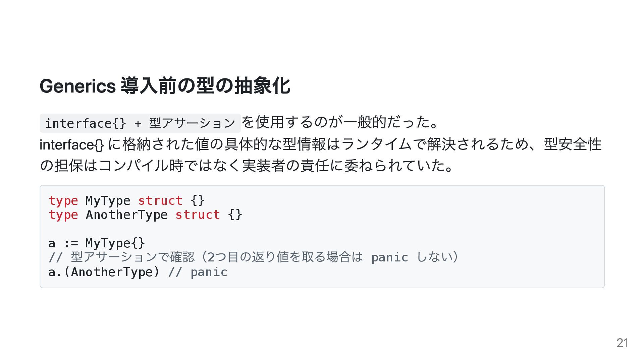Click the gray comment line starting '// 型アサーションで確認'

(x=253, y=257)
